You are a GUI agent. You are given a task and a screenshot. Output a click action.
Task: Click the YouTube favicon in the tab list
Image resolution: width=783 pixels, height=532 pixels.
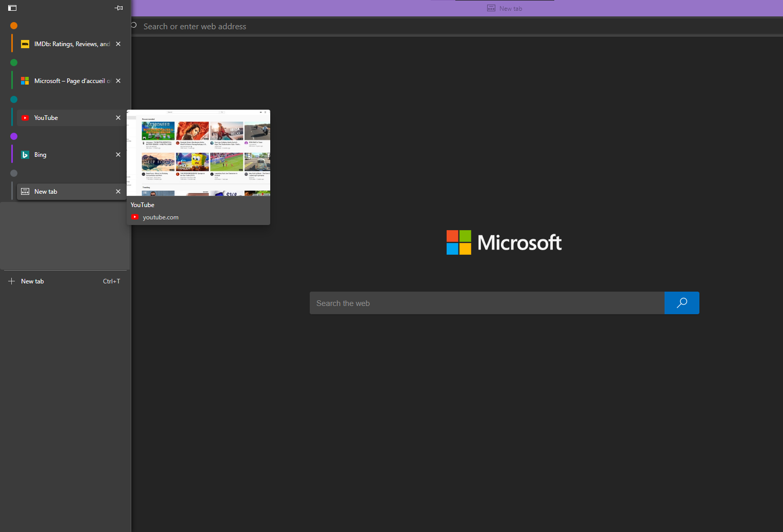pyautogui.click(x=25, y=118)
